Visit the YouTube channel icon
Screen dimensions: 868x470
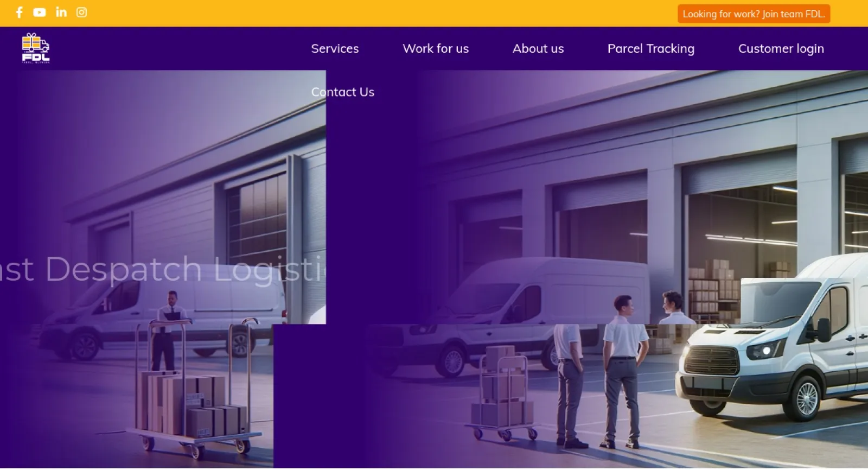point(40,12)
